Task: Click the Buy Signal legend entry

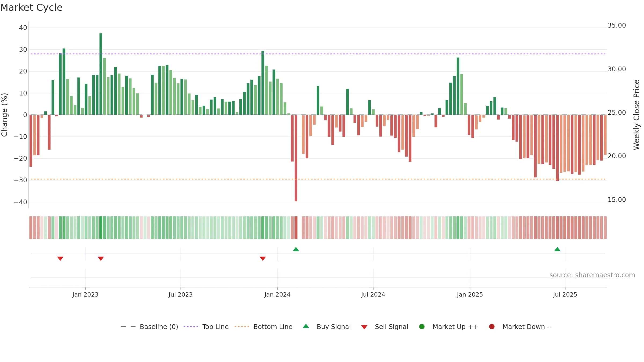Action: pyautogui.click(x=327, y=327)
